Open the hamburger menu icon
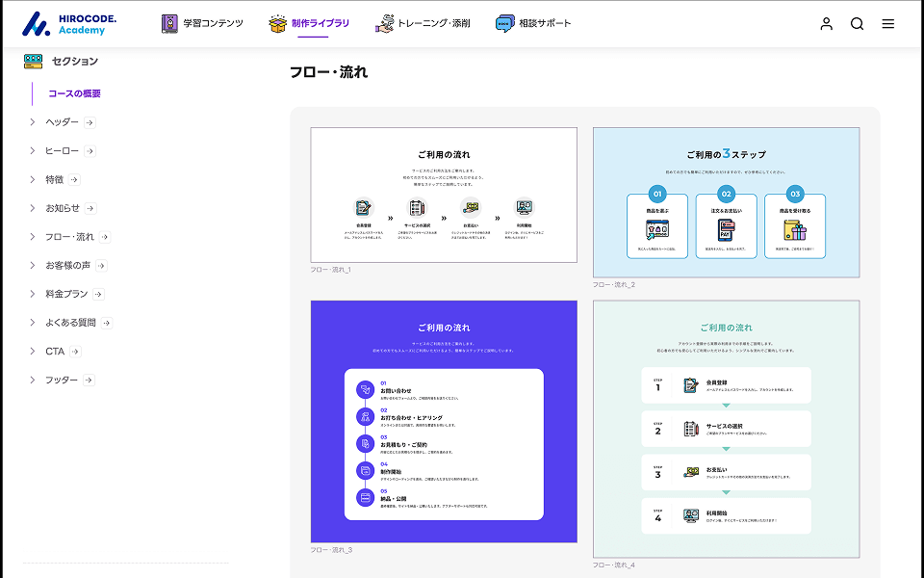 887,24
